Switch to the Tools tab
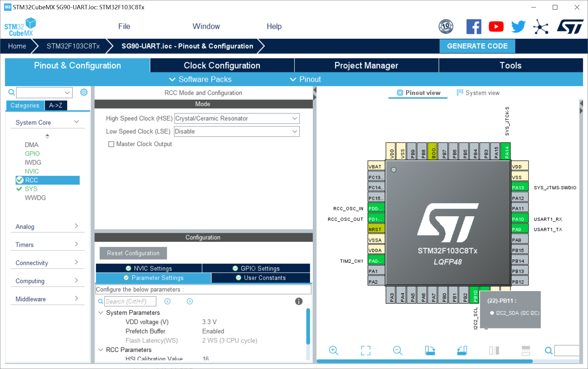Image resolution: width=588 pixels, height=369 pixels. pos(511,65)
